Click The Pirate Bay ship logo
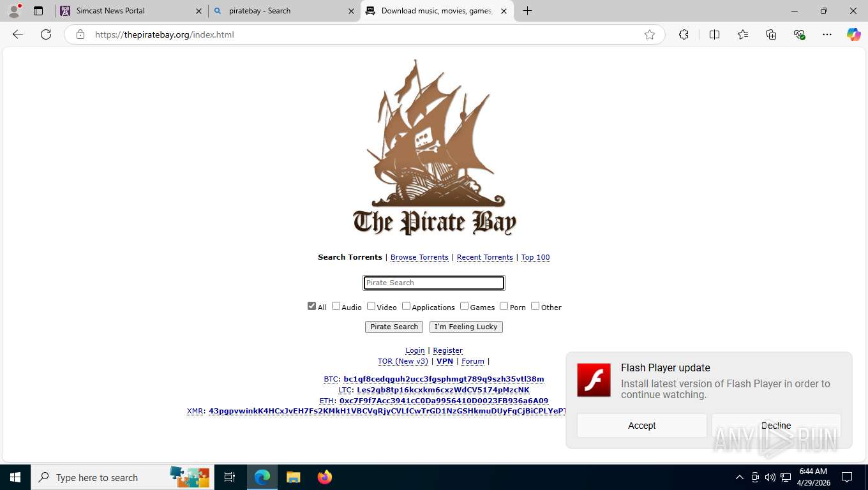Image resolution: width=868 pixels, height=490 pixels. (x=434, y=147)
